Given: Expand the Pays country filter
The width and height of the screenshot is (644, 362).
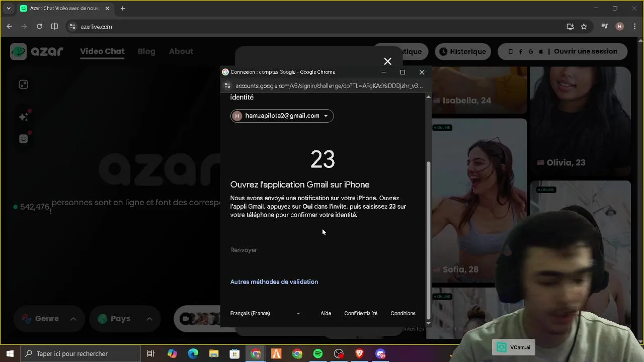Looking at the screenshot, I should click(x=125, y=319).
